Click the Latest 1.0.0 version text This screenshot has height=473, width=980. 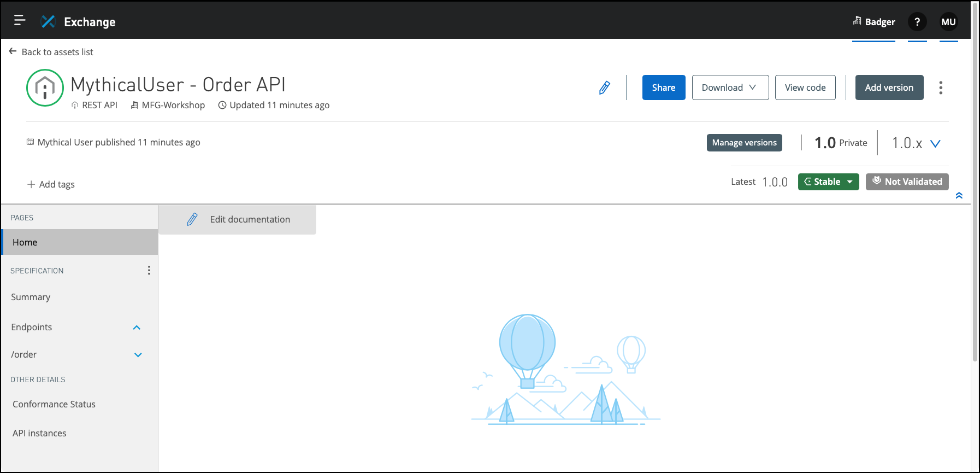click(x=759, y=182)
